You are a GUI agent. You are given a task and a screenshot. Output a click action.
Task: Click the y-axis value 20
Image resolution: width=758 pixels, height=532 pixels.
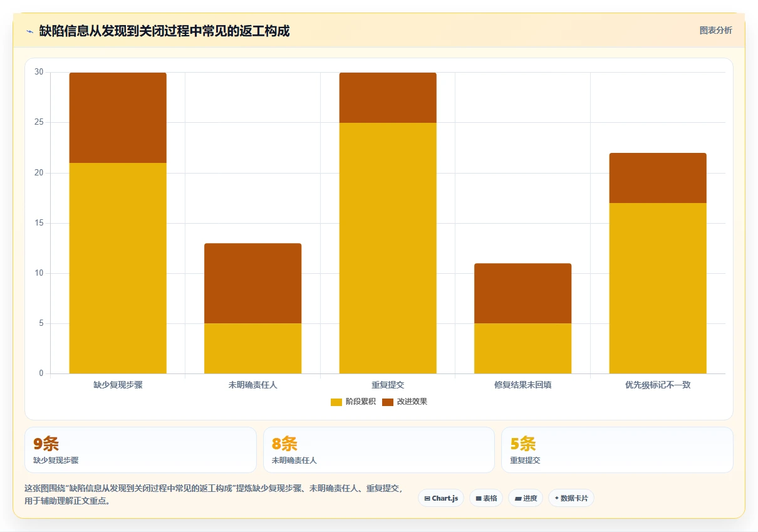39,173
